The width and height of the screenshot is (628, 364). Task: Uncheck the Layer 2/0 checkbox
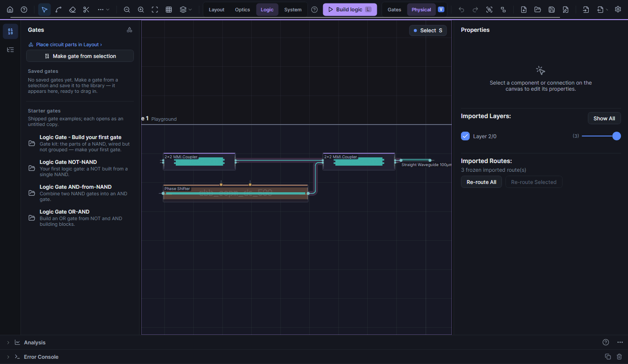[x=465, y=136]
